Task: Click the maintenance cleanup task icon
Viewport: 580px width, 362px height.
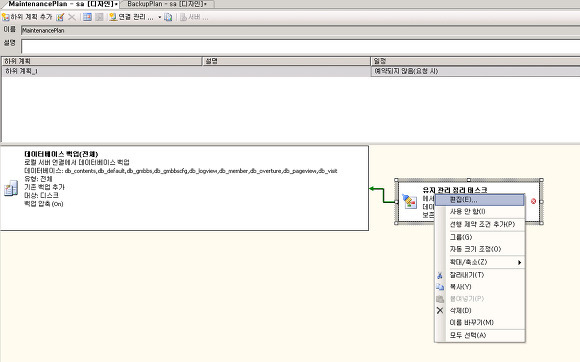Action: point(409,201)
